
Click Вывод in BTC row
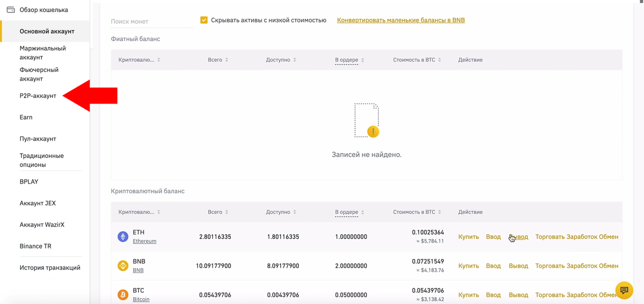tap(518, 295)
